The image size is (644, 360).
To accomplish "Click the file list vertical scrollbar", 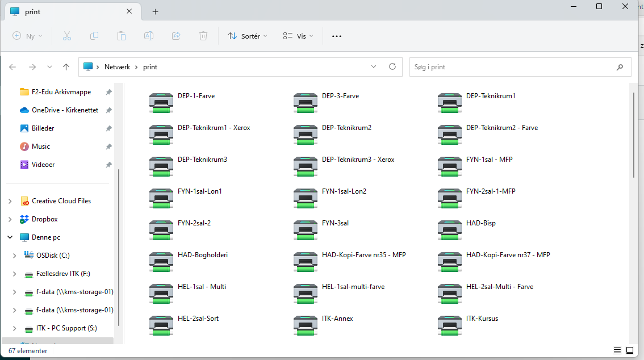I will click(x=634, y=135).
